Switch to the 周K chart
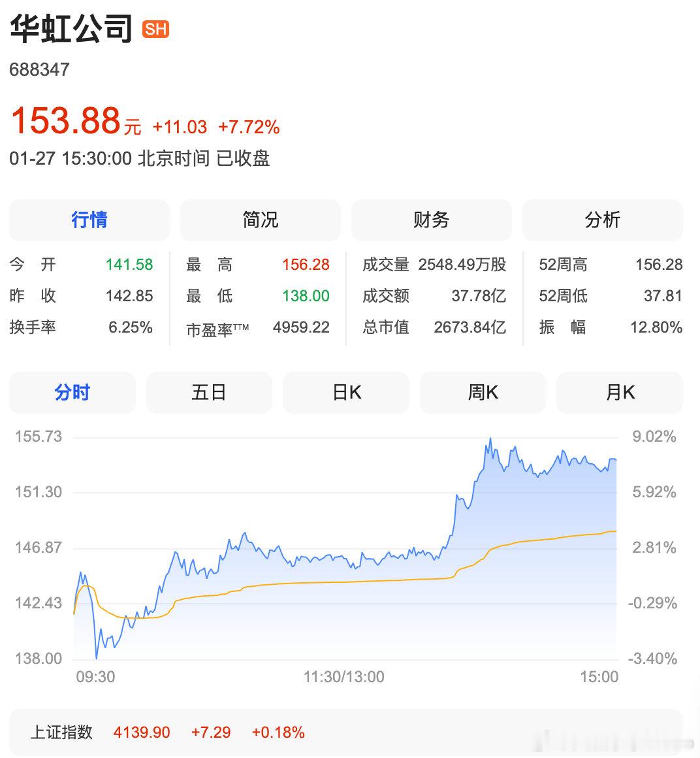700x758 pixels. [x=483, y=392]
